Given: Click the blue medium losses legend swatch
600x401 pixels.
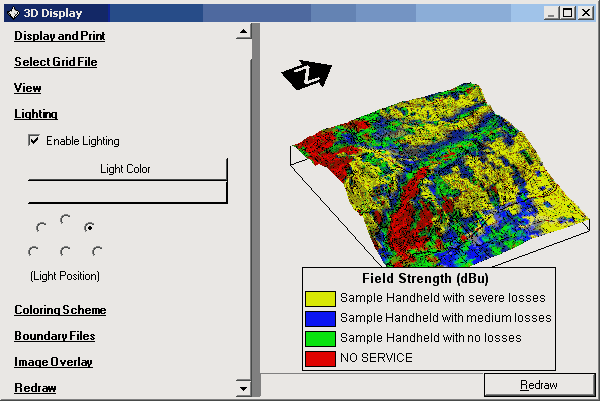Looking at the screenshot, I should pyautogui.click(x=320, y=319).
